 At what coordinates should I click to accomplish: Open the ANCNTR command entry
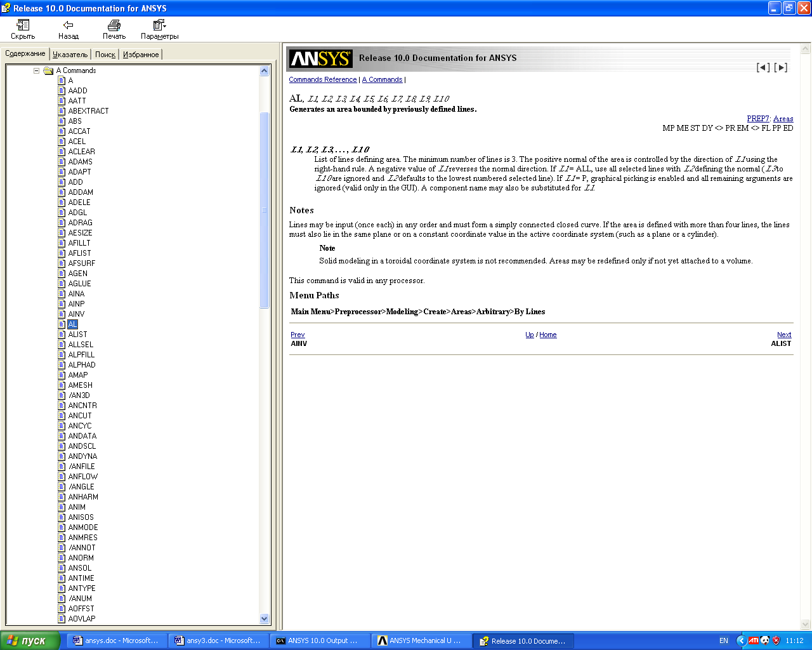click(82, 406)
